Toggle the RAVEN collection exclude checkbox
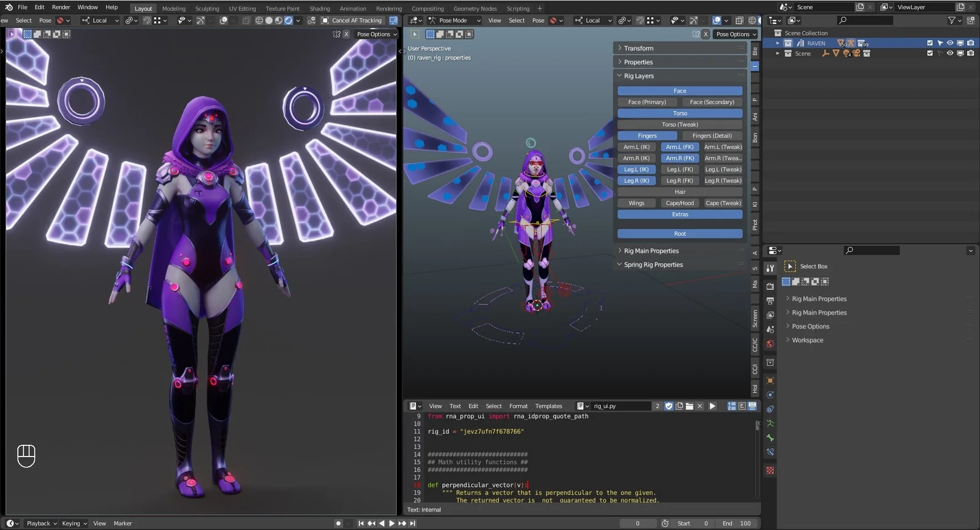Viewport: 980px width, 530px height. point(930,43)
